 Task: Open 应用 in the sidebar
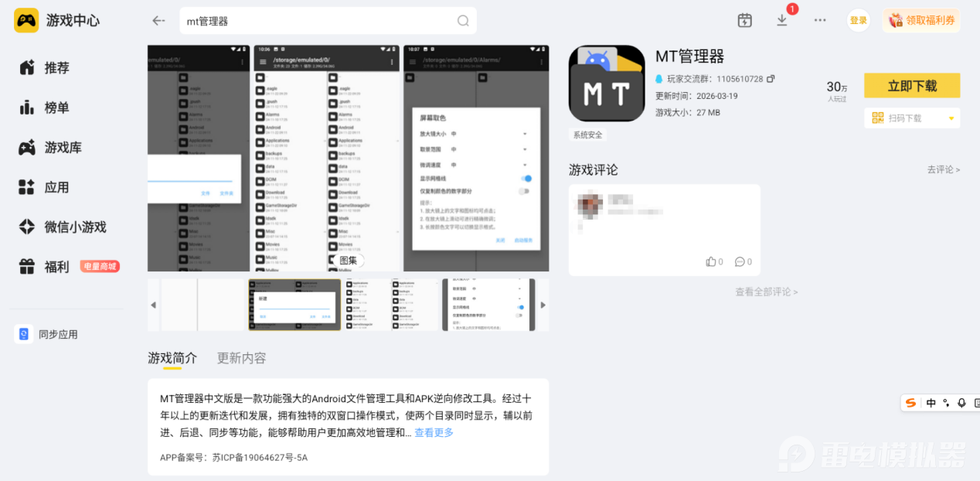(44, 187)
